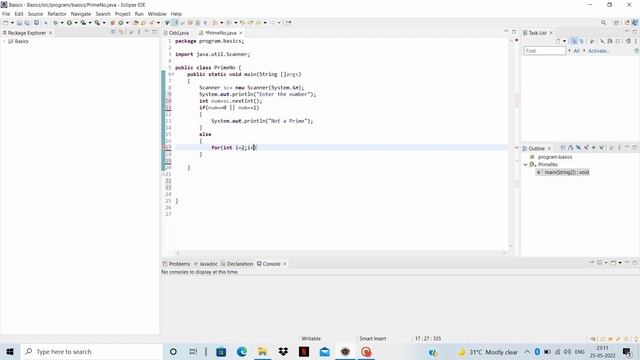Screen dimensions: 640x360
Task: Toggle Link with Editor in Package Explorer
Action: [121, 32]
